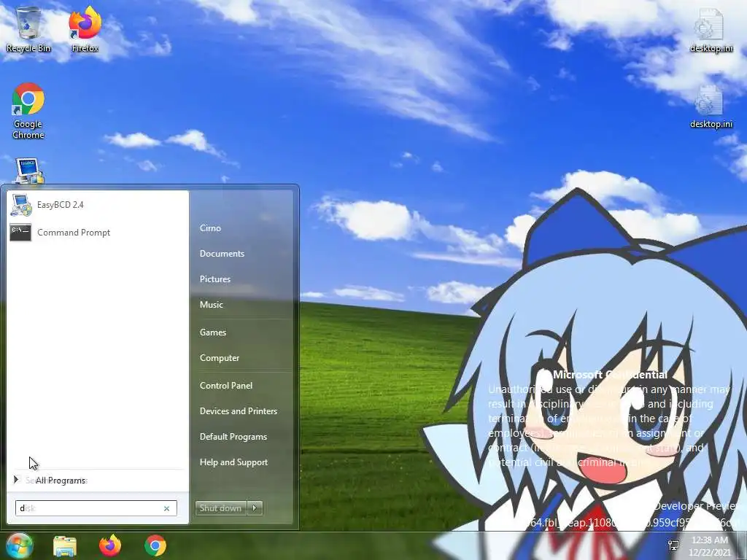This screenshot has width=747, height=560.
Task: Click the Shut down button
Action: [x=221, y=508]
